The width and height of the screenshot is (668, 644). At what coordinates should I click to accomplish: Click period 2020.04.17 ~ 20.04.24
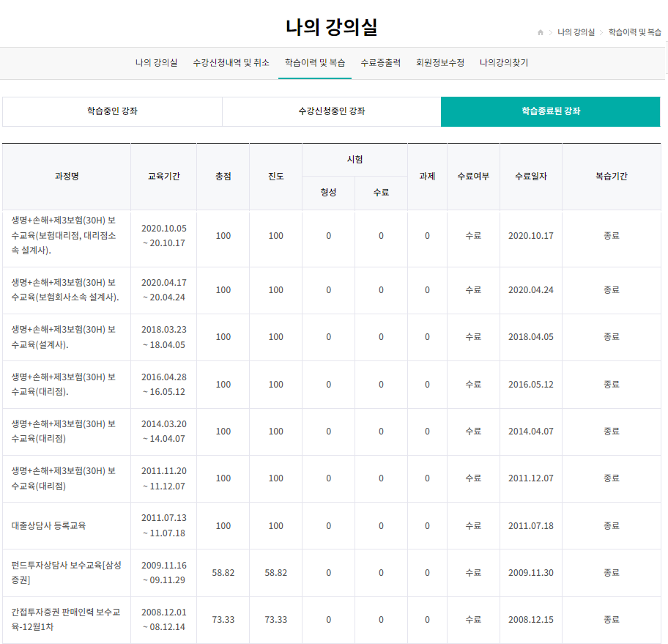164,290
